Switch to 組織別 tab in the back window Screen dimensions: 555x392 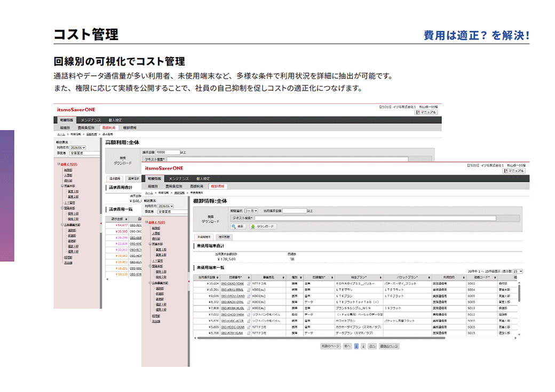click(65, 127)
